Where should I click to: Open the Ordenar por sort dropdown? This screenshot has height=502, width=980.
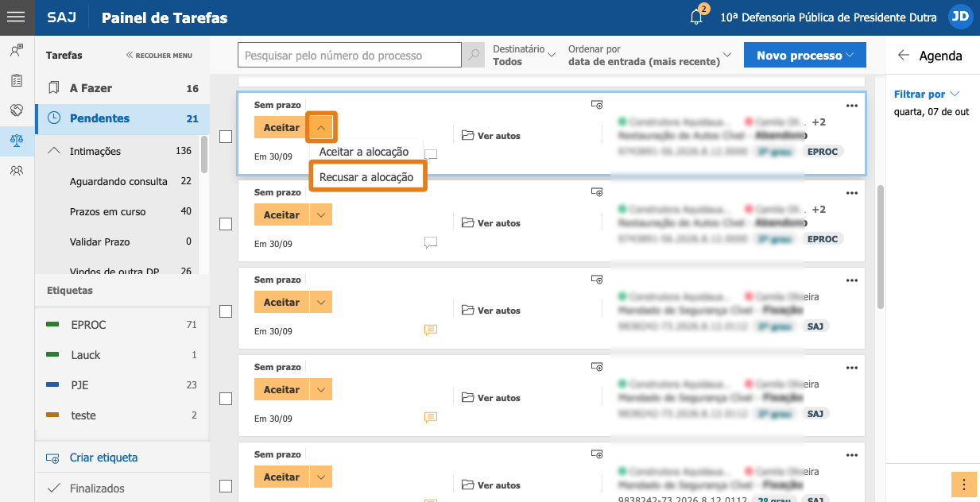[649, 55]
